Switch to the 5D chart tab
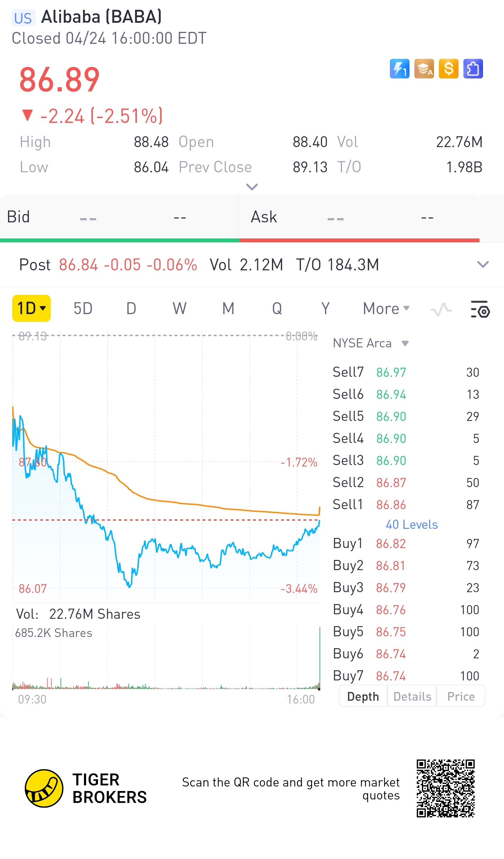This screenshot has width=504, height=859. point(83,309)
